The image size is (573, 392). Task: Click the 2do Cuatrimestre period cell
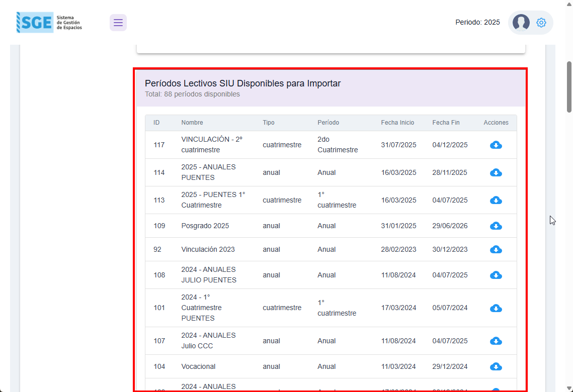[x=338, y=145]
